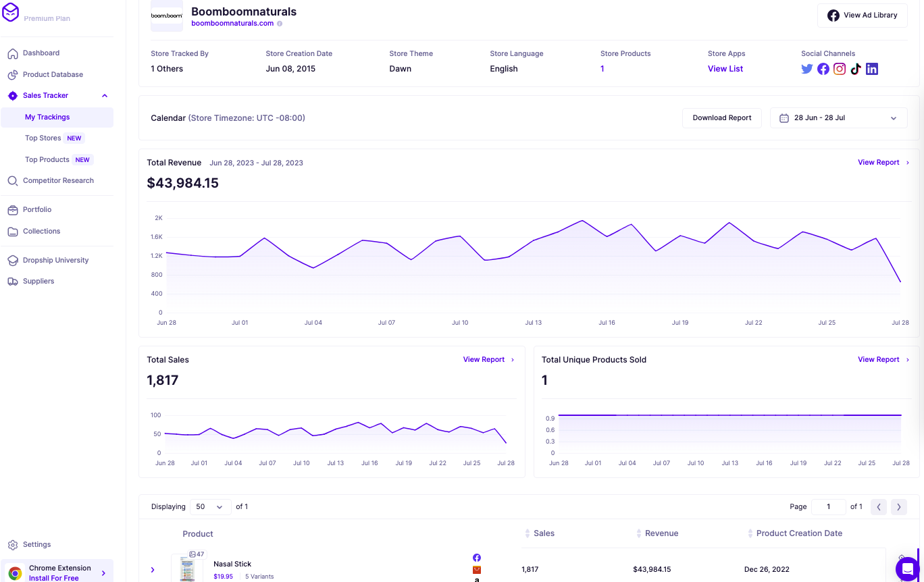This screenshot has width=924, height=582.
Task: Open the store's Twitter social channel
Action: click(x=806, y=68)
